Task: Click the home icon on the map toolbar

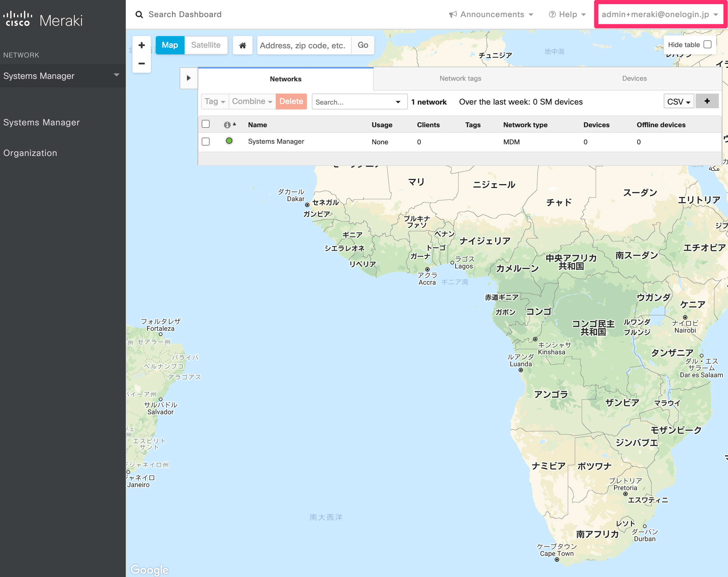Action: pyautogui.click(x=243, y=45)
